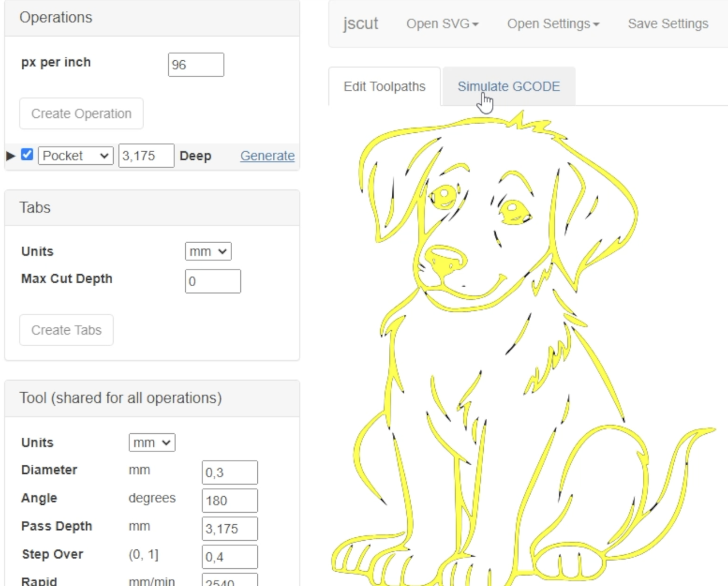
Task: Click the Pass Depth input field
Action: [230, 529]
